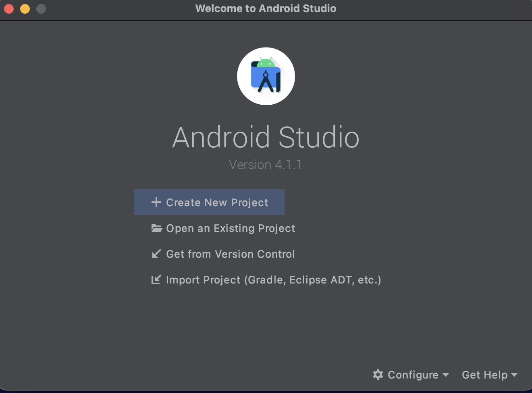Viewport: 532px width, 393px height.
Task: Click the Version 4.1.1 label
Action: point(266,164)
